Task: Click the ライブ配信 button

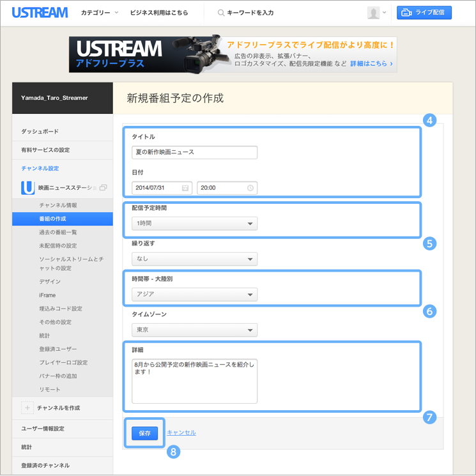Action: pyautogui.click(x=424, y=12)
